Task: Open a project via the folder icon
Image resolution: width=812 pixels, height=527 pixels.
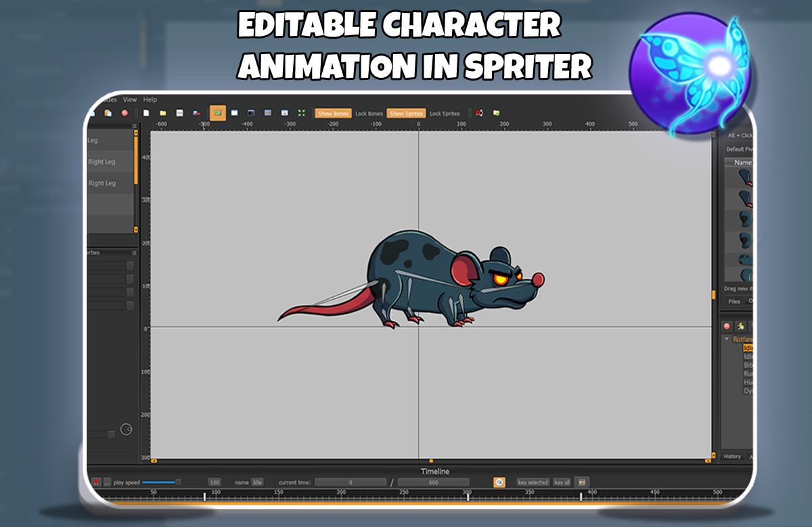Action: click(x=163, y=113)
